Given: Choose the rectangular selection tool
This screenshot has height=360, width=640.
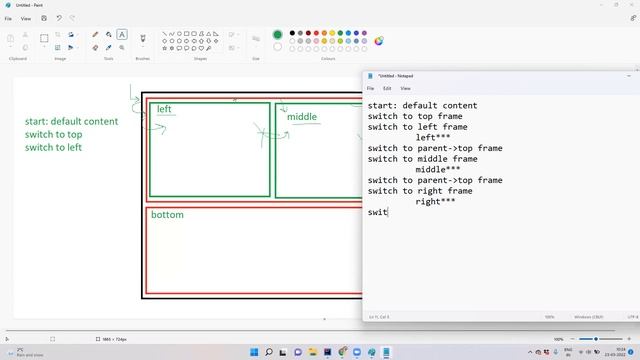Looking at the screenshot, I should click(44, 38).
